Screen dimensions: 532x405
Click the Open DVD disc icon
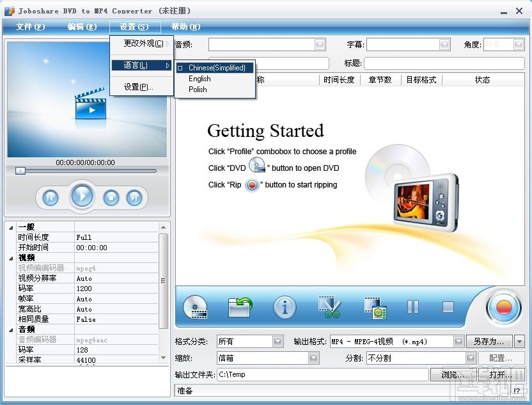[195, 307]
